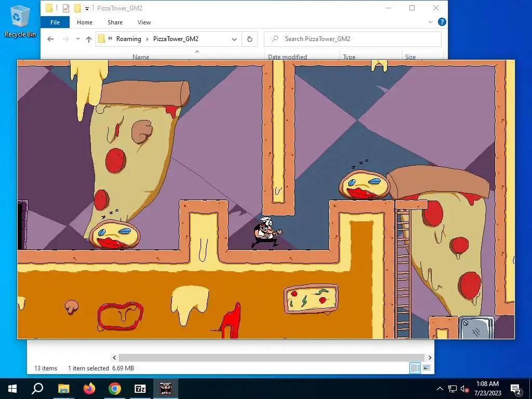Expand the Explorer ribbon chevron
This screenshot has width=532, height=399.
point(431,22)
